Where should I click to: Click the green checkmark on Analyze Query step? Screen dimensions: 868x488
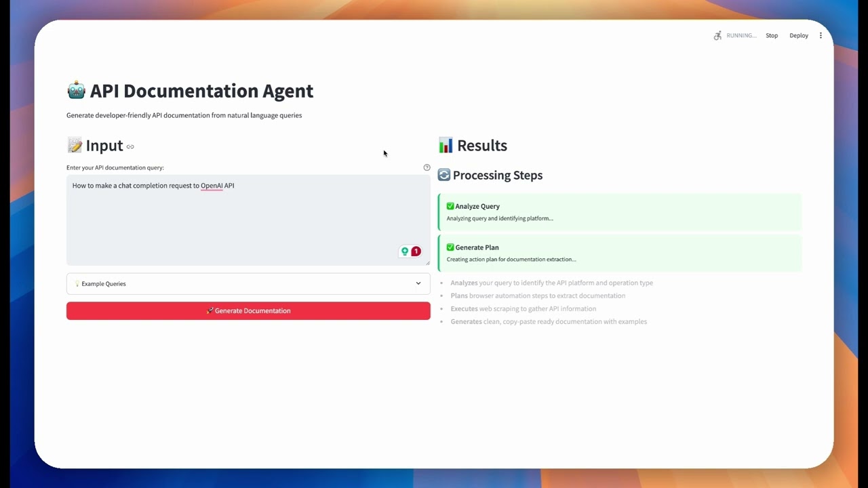click(450, 205)
